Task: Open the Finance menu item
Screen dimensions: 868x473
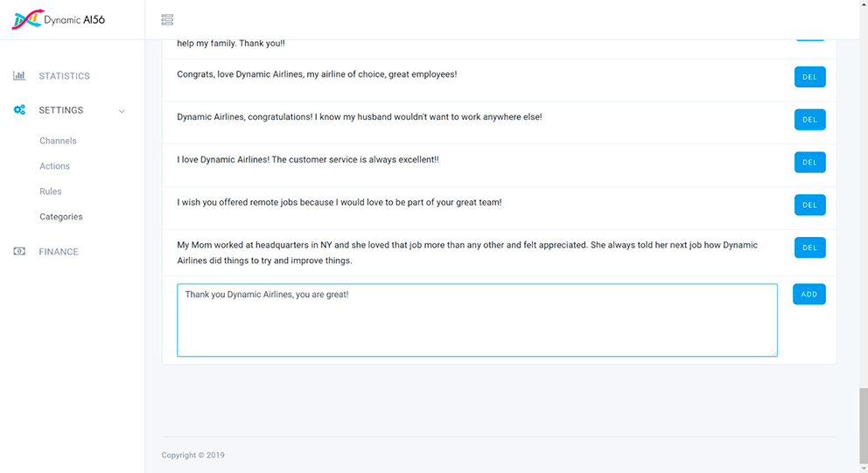Action: [59, 252]
